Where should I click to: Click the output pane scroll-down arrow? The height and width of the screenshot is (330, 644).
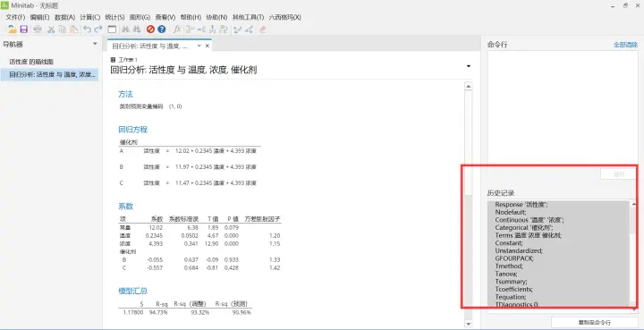coord(468,324)
